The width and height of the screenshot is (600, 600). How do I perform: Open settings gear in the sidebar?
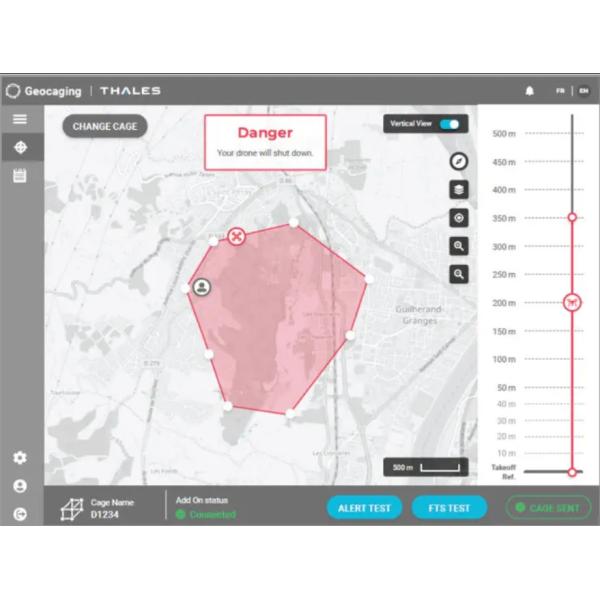pyautogui.click(x=20, y=458)
